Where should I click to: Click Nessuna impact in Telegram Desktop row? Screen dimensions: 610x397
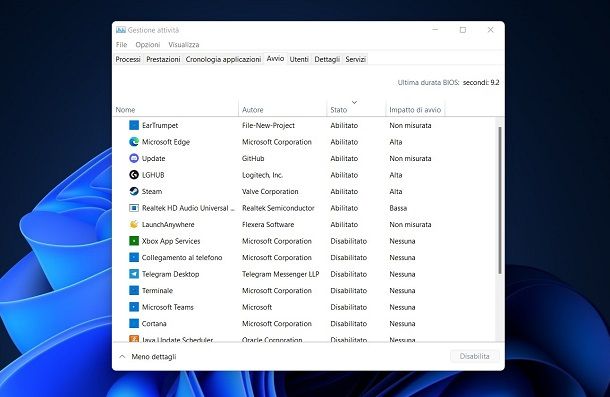402,274
